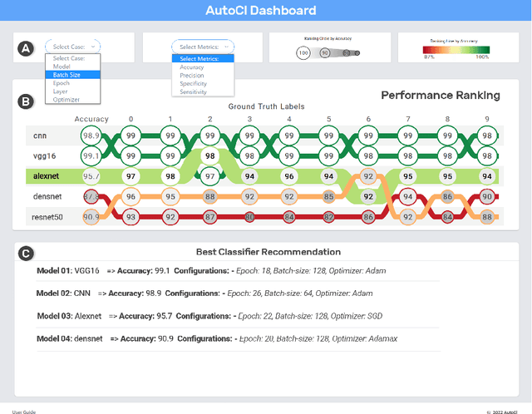Click the ranking line color gradient legend
The height and width of the screenshot is (414, 532).
(456, 50)
